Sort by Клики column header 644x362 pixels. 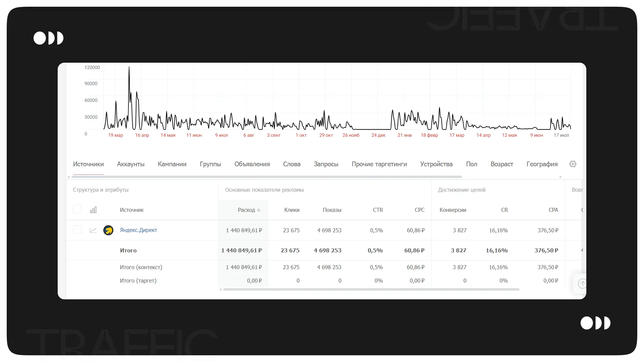pos(291,210)
